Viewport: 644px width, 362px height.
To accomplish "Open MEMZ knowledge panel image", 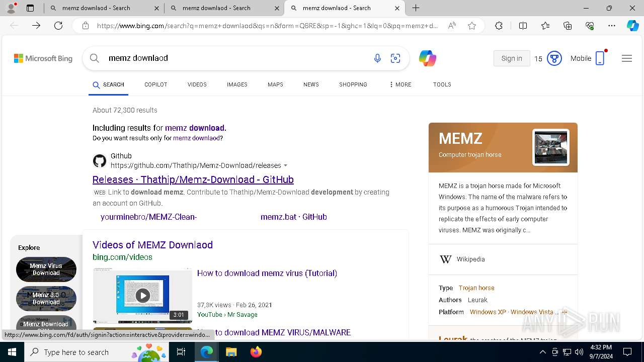I will [x=551, y=147].
